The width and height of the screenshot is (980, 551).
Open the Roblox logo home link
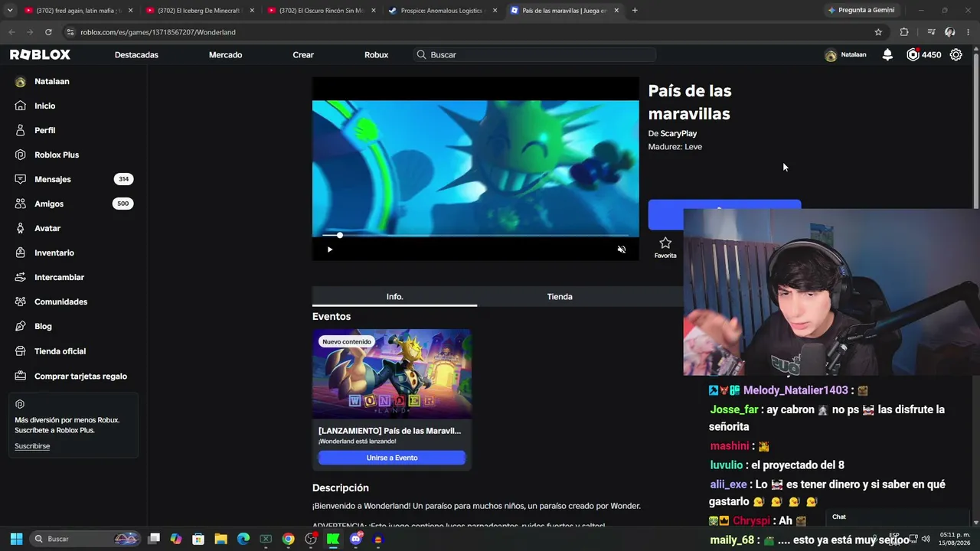click(40, 55)
